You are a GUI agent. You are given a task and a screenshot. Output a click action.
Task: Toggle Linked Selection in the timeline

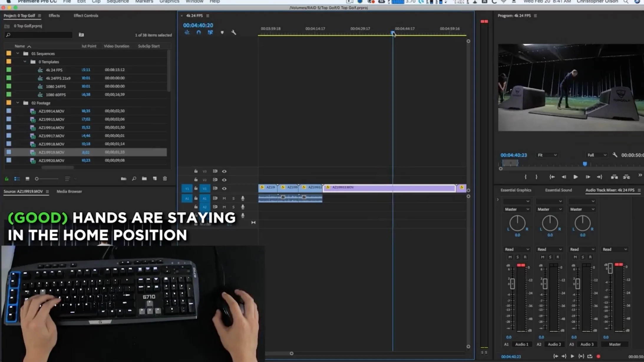pyautogui.click(x=210, y=32)
